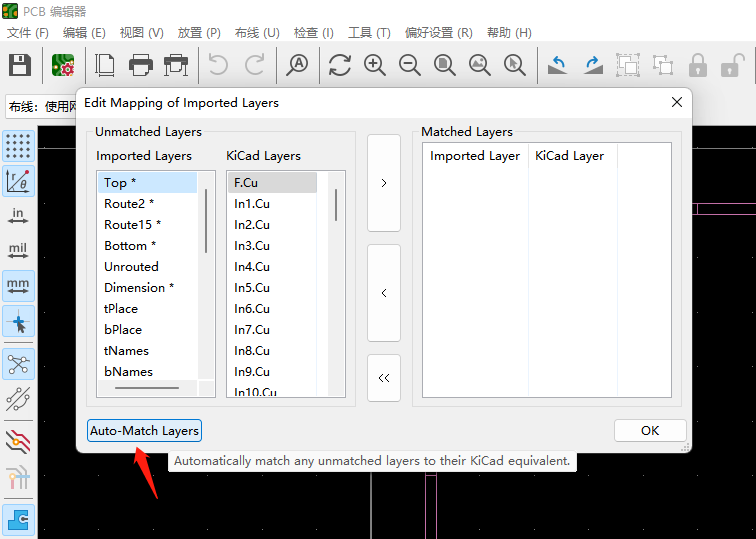Click the Print icon in the toolbar
The height and width of the screenshot is (539, 756).
tap(140, 65)
